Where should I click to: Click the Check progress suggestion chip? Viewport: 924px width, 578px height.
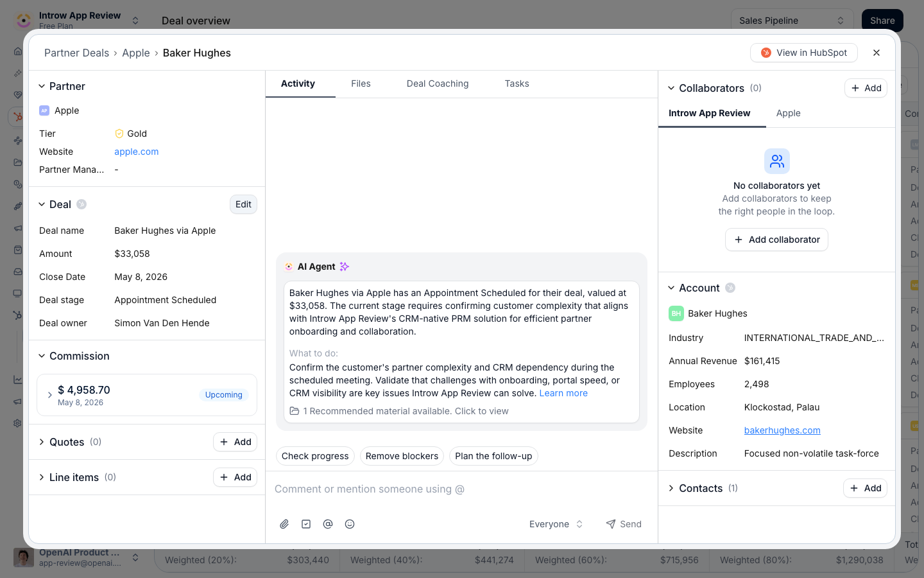tap(315, 456)
